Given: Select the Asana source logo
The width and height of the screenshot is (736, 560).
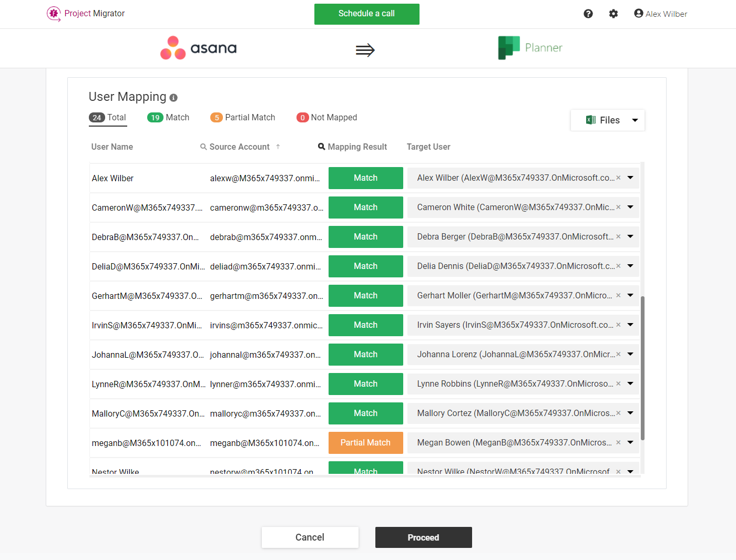Looking at the screenshot, I should [198, 48].
